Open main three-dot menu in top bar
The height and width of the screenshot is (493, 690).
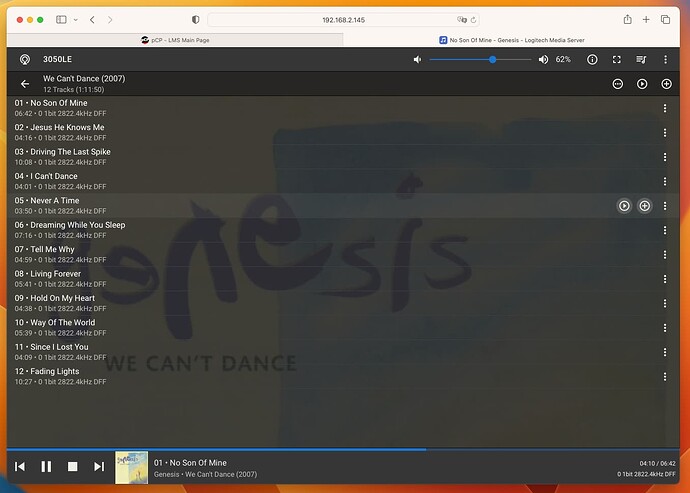point(665,59)
